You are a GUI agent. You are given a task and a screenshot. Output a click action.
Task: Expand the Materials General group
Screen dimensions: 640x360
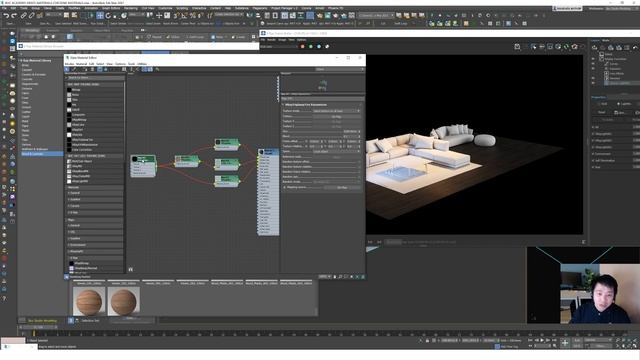[x=95, y=193]
